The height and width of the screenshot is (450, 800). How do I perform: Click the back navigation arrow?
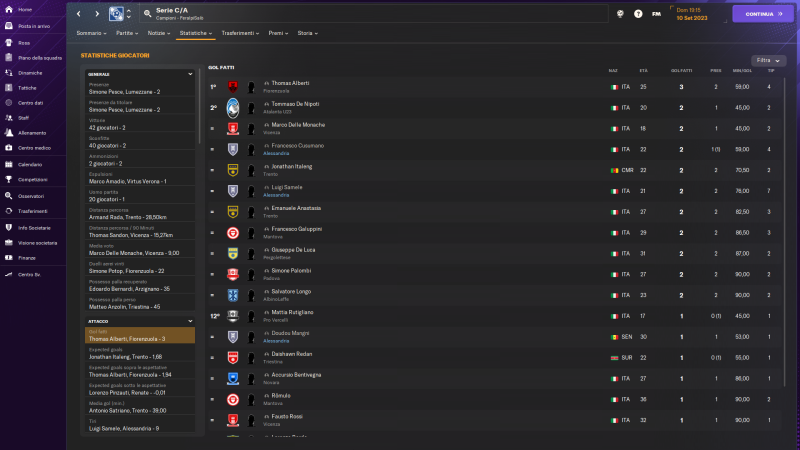79,14
